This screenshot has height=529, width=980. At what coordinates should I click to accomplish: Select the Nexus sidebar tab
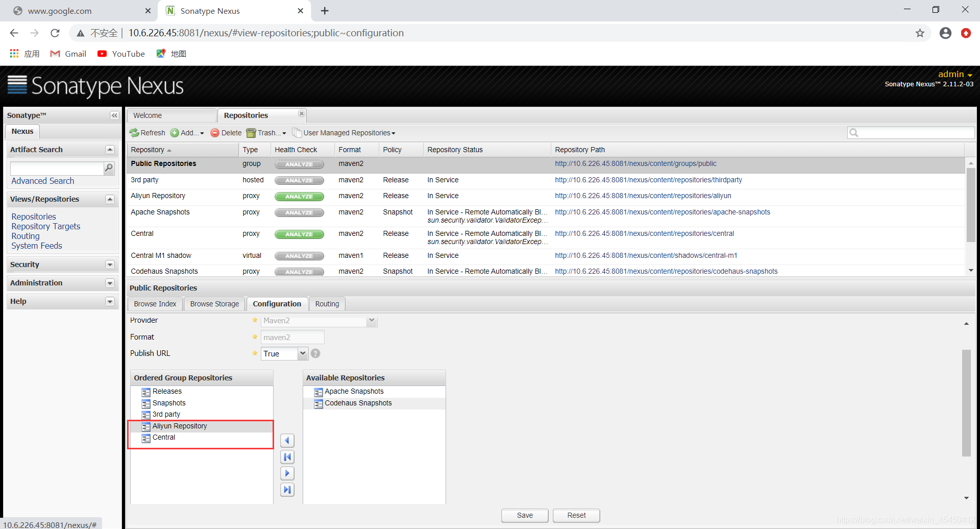(x=22, y=131)
